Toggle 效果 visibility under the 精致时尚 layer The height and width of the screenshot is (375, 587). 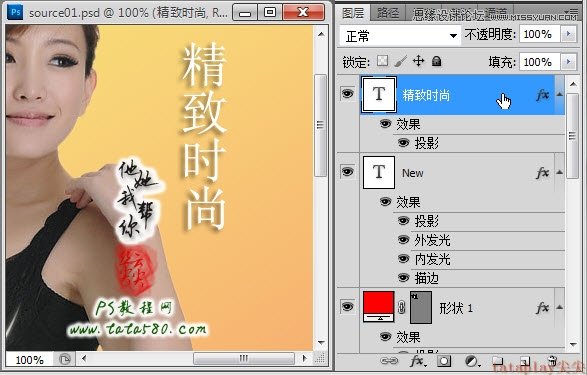click(x=385, y=124)
